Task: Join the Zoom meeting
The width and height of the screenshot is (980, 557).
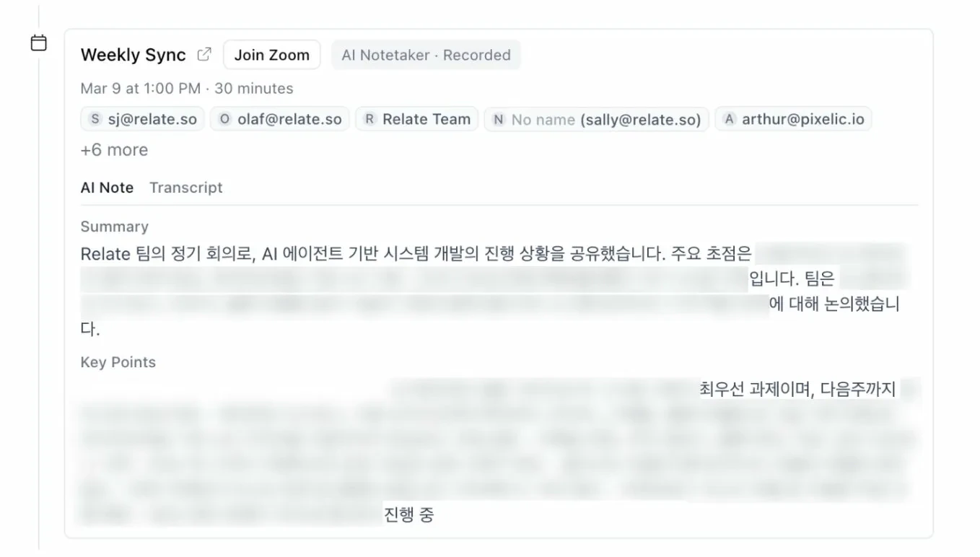Action: 272,55
